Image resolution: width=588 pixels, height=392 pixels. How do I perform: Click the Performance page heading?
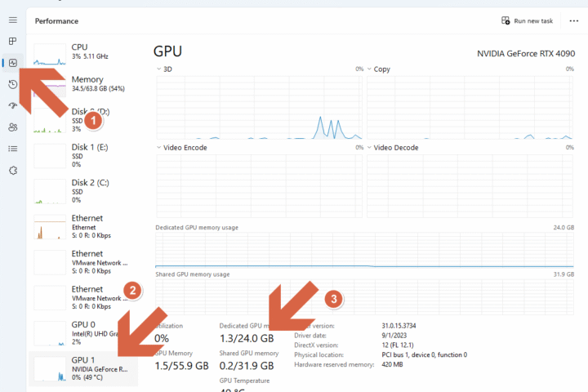(56, 21)
